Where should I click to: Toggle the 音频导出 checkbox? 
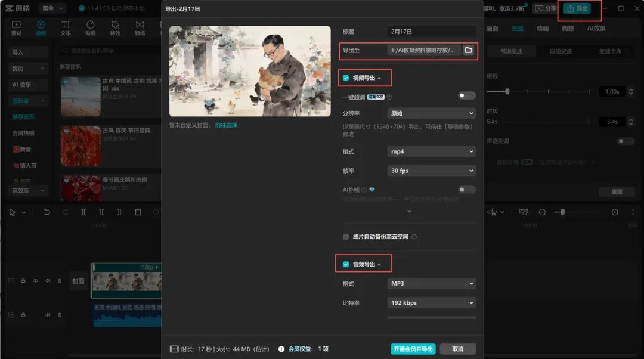[346, 264]
